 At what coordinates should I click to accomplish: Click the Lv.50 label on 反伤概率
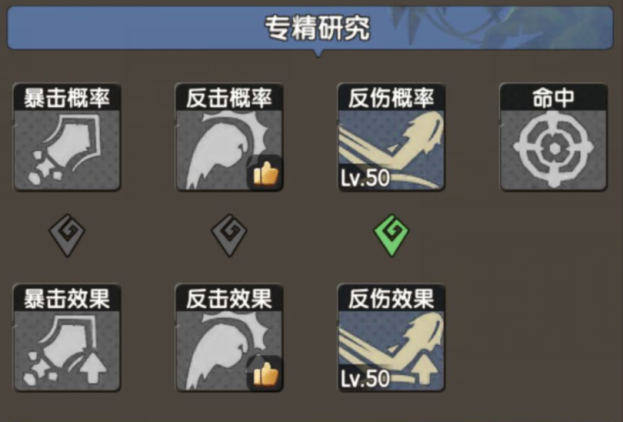365,178
